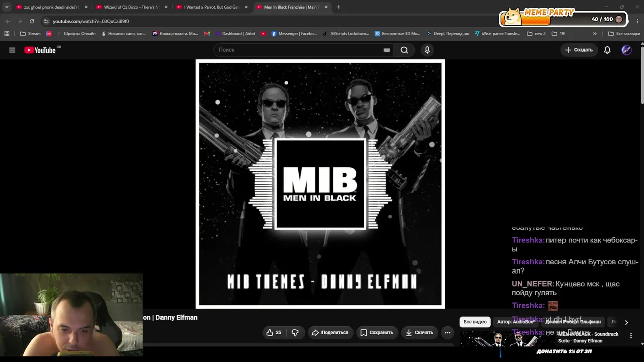Open the '19' bookmarks folder
Viewport: 644px width, 362px height.
(558, 34)
